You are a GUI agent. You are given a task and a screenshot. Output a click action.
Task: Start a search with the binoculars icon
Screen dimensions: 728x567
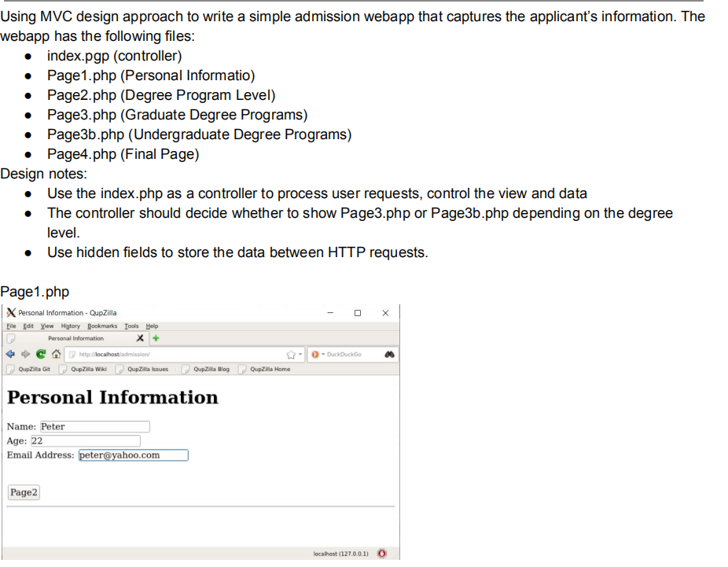tap(389, 354)
